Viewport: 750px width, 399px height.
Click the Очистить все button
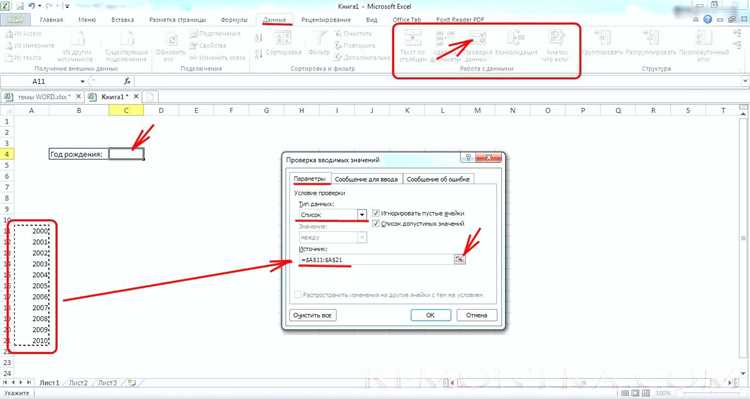[313, 315]
